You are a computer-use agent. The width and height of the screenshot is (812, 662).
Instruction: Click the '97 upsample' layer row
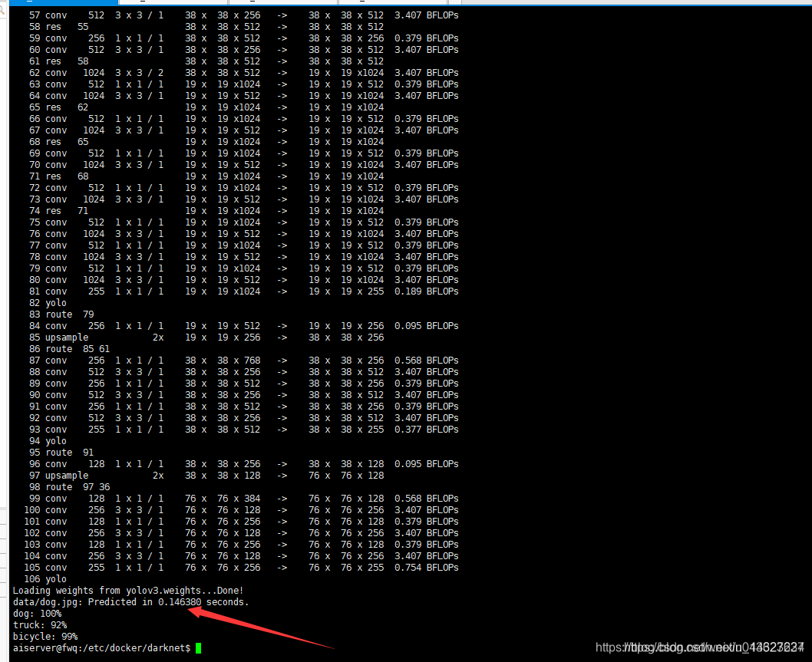point(206,476)
